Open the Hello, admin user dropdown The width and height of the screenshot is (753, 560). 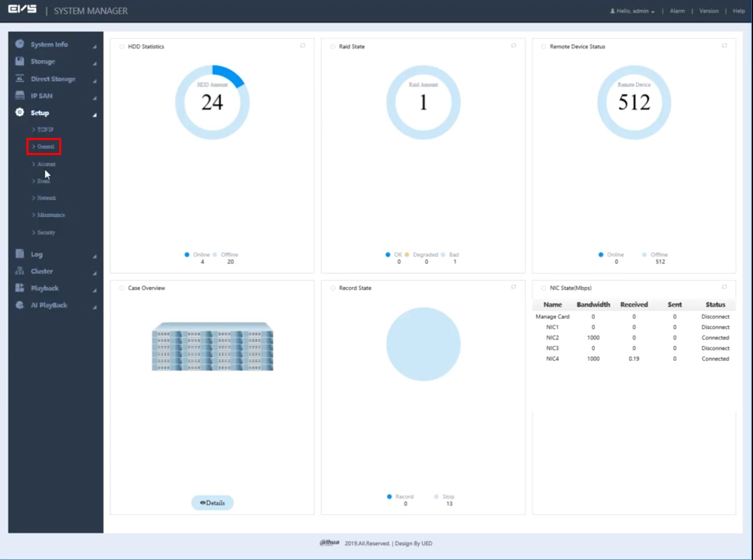[633, 11]
